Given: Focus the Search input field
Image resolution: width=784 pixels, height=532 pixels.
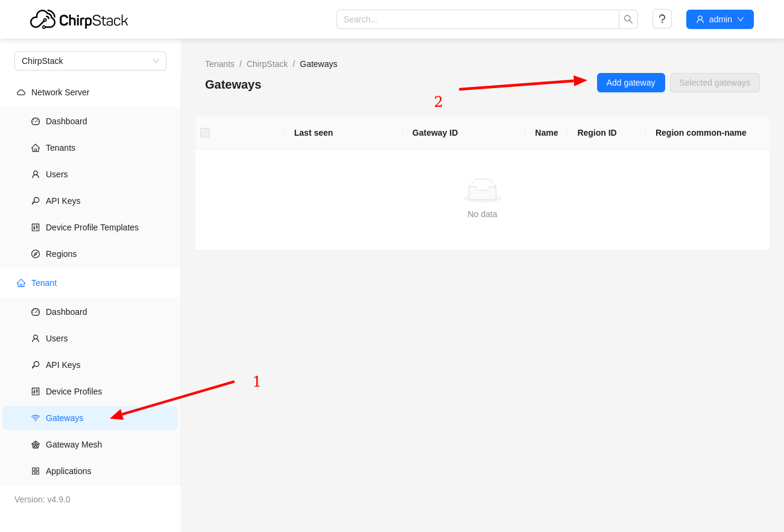Looking at the screenshot, I should coord(477,19).
